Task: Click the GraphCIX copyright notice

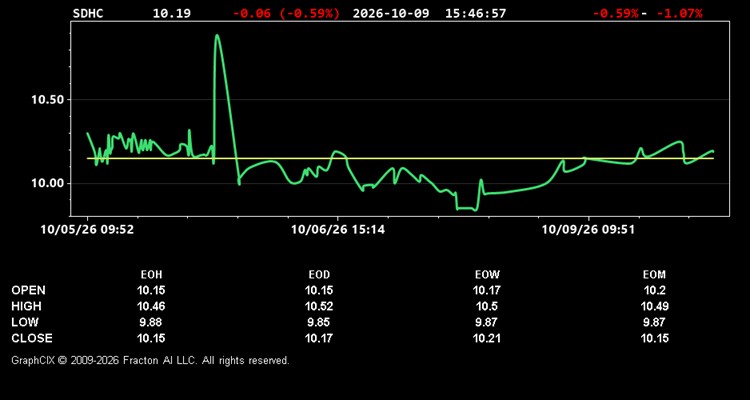Action: (150, 360)
